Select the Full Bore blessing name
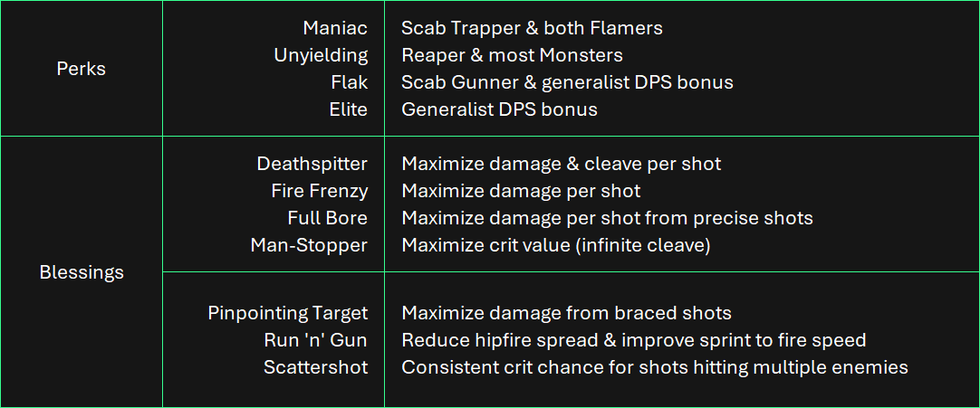 pos(328,218)
